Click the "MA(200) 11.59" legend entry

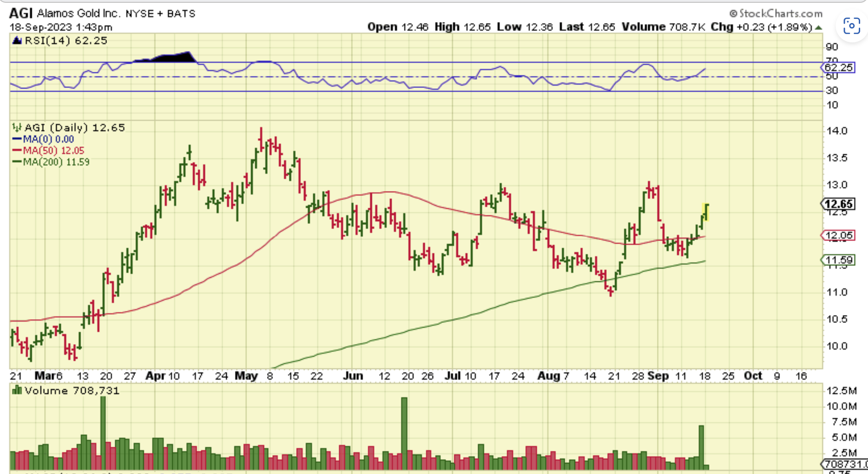56,162
